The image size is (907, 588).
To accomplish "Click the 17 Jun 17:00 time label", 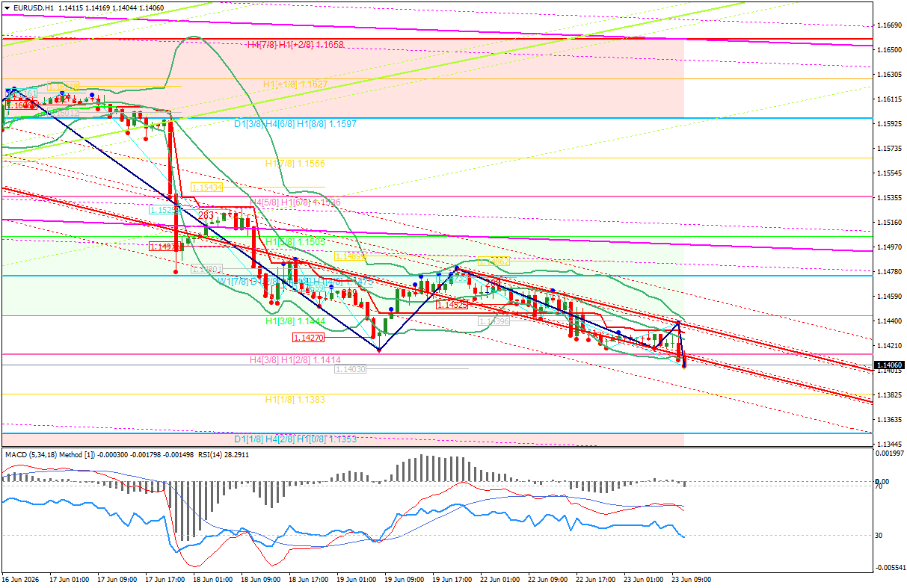I will tap(163, 579).
